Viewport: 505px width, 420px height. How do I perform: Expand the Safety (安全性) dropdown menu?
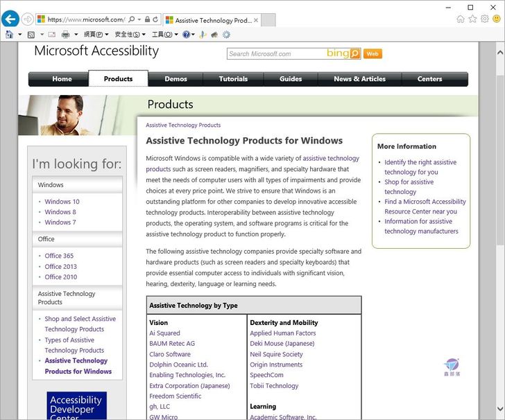click(130, 34)
